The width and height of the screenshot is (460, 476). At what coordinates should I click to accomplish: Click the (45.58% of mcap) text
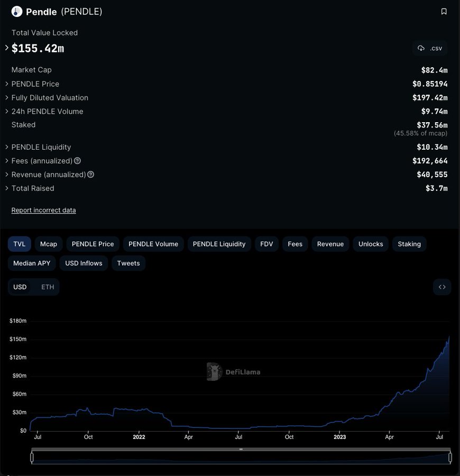pyautogui.click(x=420, y=133)
